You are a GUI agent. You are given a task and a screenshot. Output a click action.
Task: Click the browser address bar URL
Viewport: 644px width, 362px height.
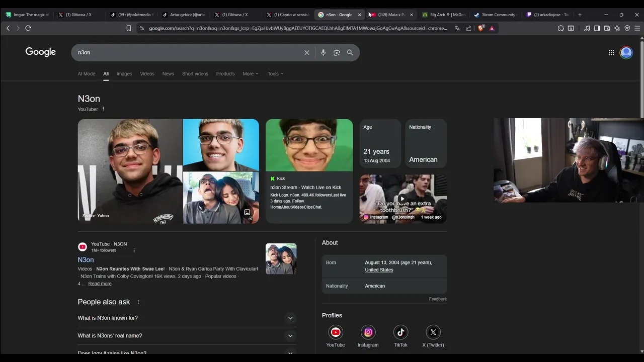pos(298,28)
